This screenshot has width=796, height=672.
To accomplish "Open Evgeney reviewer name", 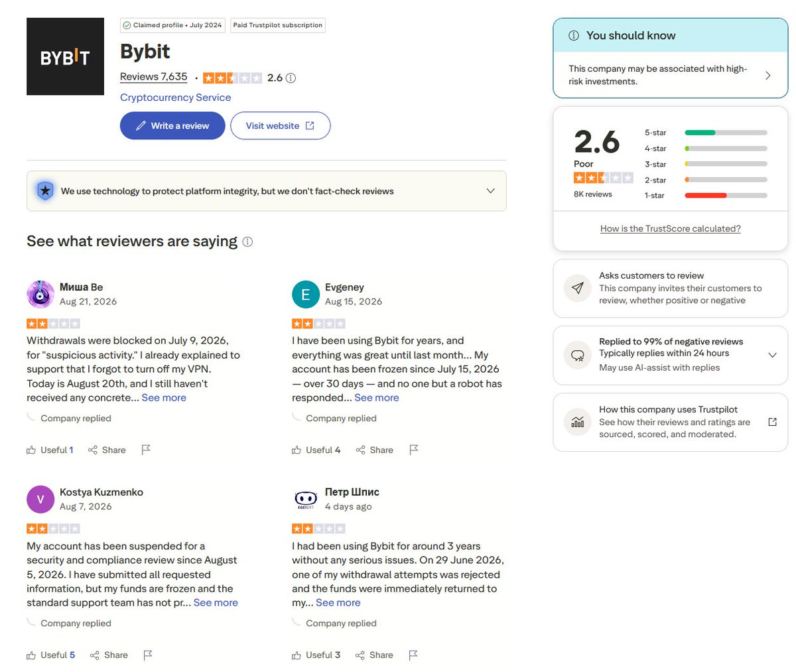I will tap(344, 287).
